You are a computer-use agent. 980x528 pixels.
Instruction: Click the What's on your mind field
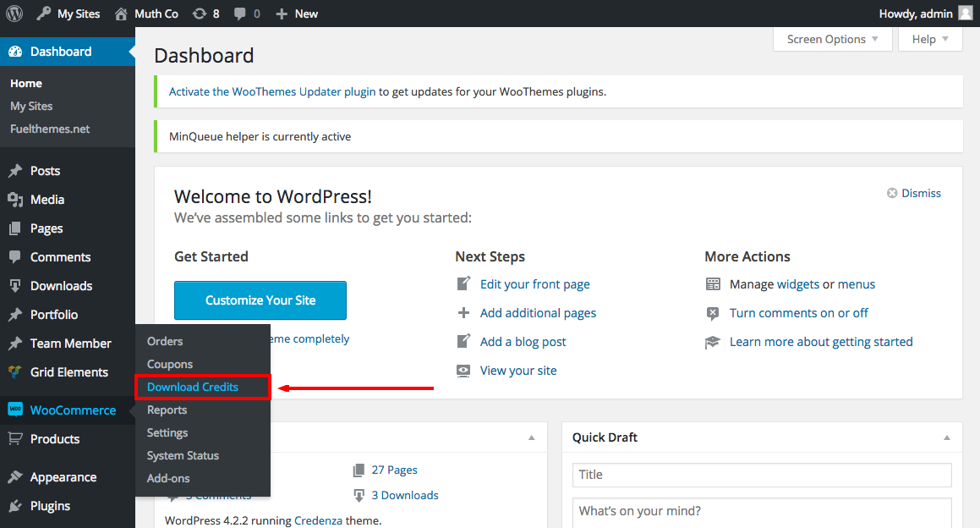tap(762, 513)
